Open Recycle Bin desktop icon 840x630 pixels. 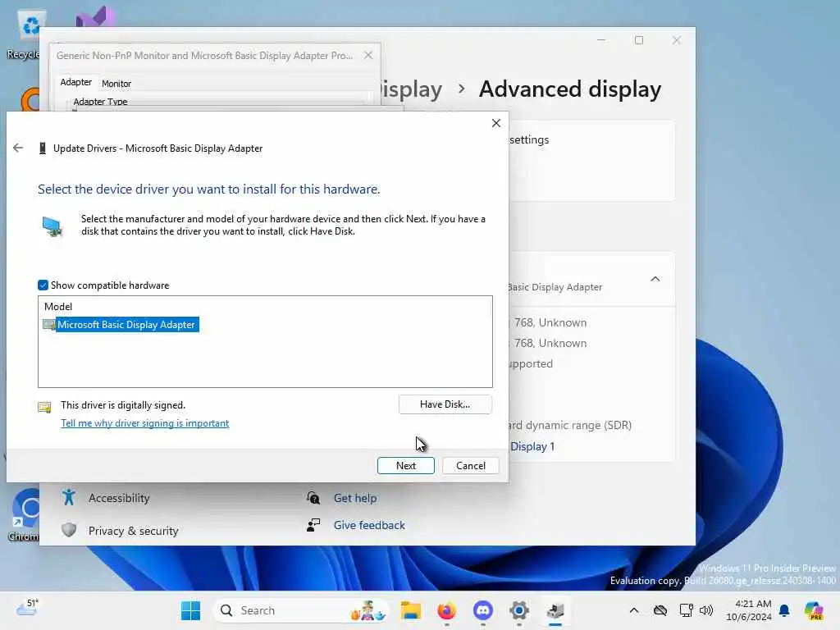click(24, 34)
